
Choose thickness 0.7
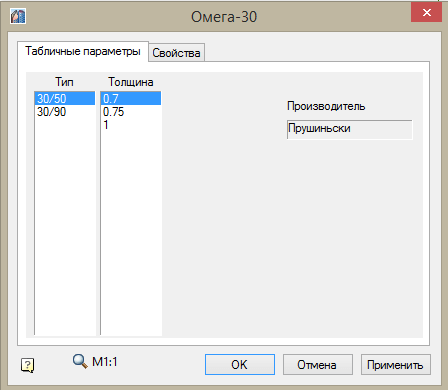pos(131,99)
